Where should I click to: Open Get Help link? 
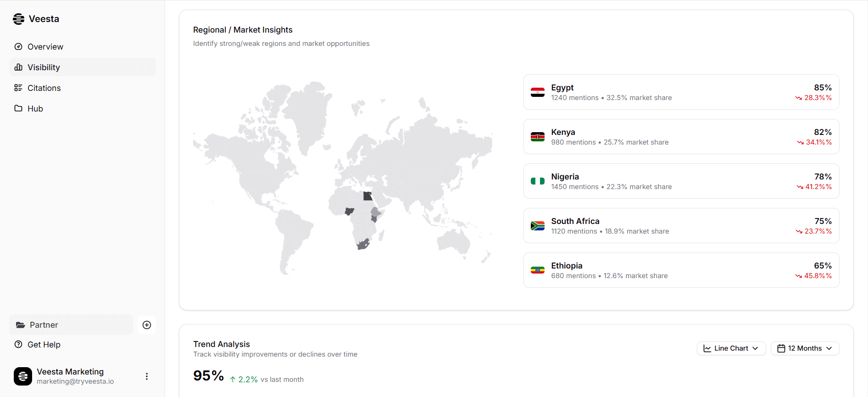(x=44, y=345)
